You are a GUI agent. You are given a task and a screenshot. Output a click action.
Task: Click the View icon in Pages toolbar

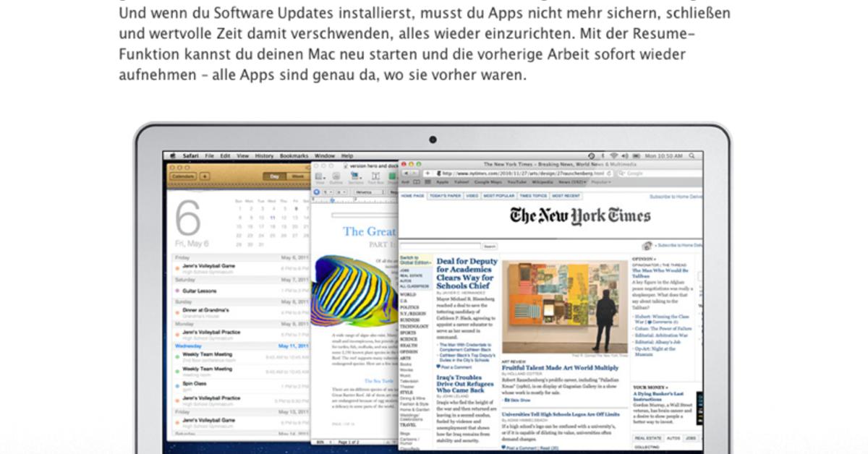point(320,176)
